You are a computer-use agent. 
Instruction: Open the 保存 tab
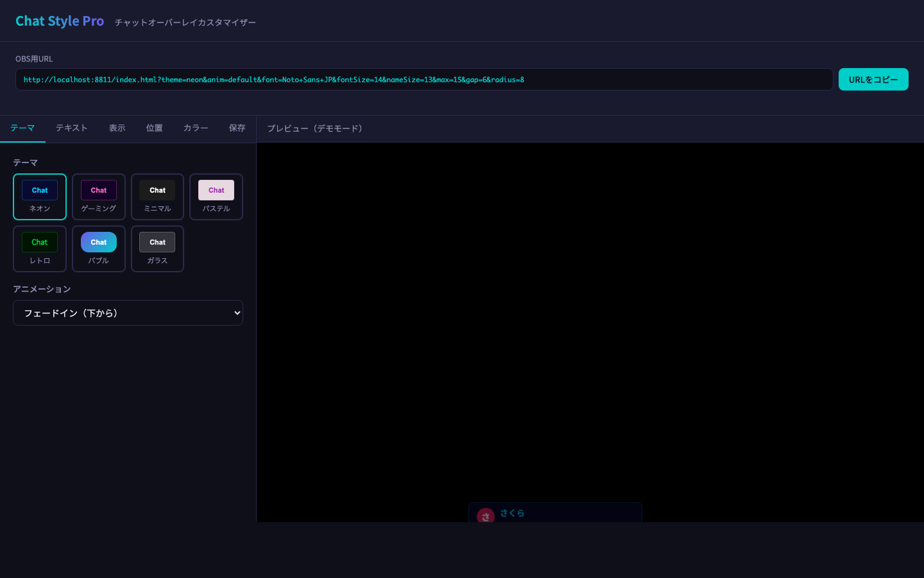237,128
